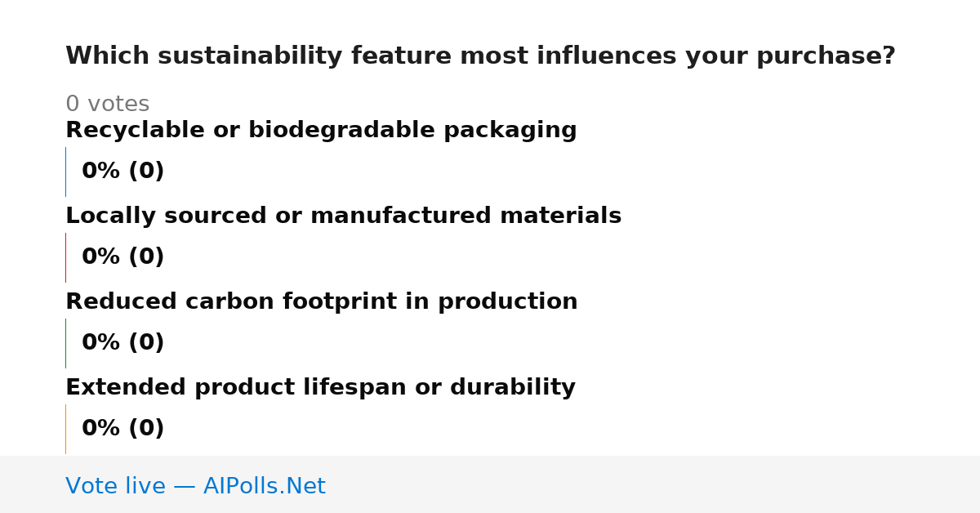Image resolution: width=980 pixels, height=513 pixels.
Task: Choose Extended product lifespan or durability
Action: (x=320, y=388)
